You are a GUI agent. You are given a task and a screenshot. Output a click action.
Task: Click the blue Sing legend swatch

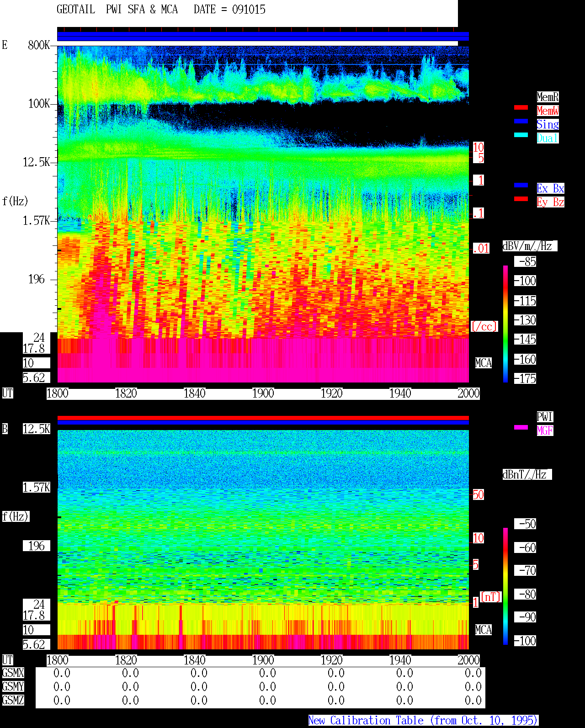pos(521,121)
